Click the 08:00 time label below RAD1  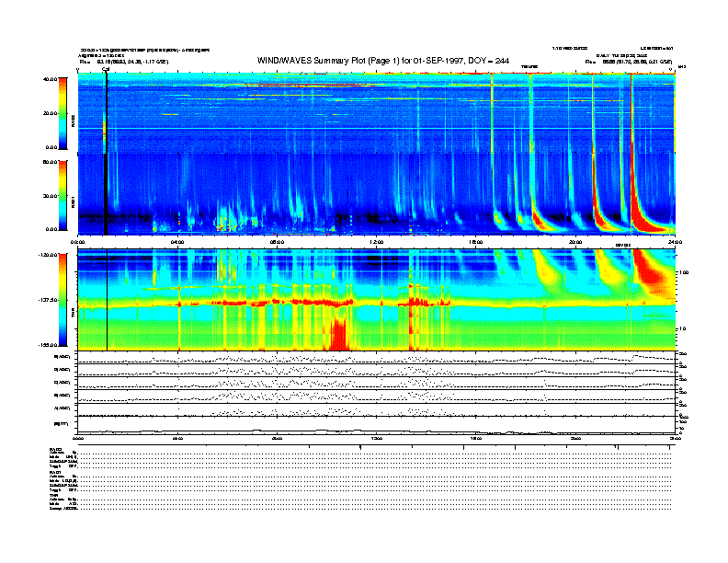pos(277,242)
